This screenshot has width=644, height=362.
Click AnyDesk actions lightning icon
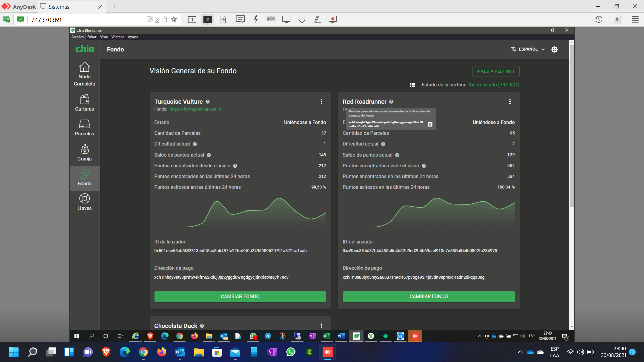256,19
